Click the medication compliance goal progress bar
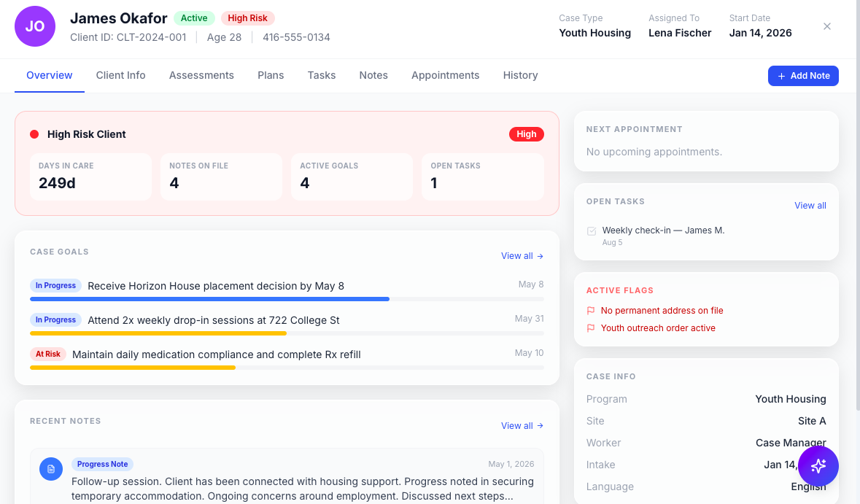860x504 pixels. pos(287,368)
